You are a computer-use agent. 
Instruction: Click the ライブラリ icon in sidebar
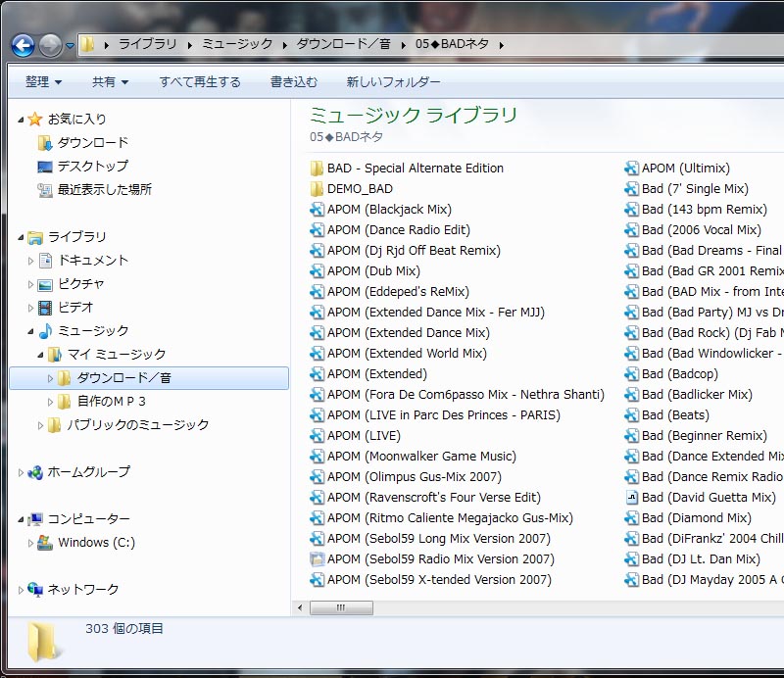(35, 237)
